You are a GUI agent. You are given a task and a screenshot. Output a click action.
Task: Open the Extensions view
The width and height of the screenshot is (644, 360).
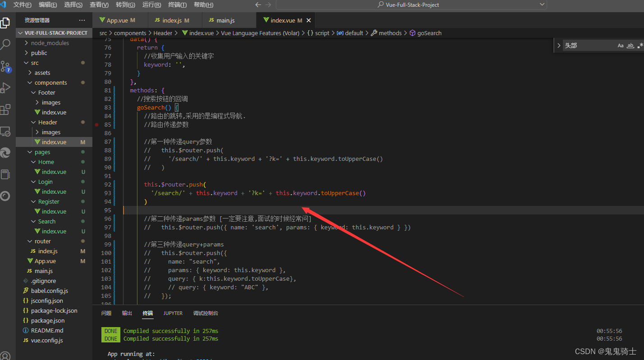(5, 109)
